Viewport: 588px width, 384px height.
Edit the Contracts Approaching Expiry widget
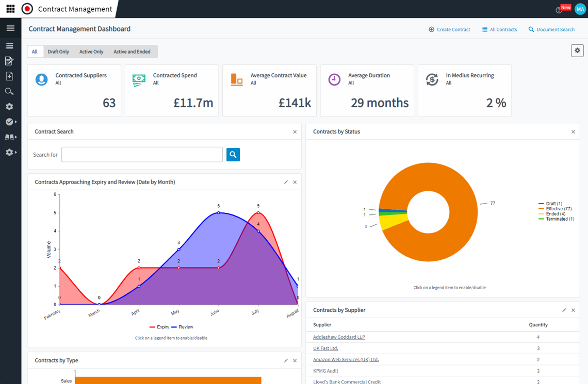pos(286,182)
